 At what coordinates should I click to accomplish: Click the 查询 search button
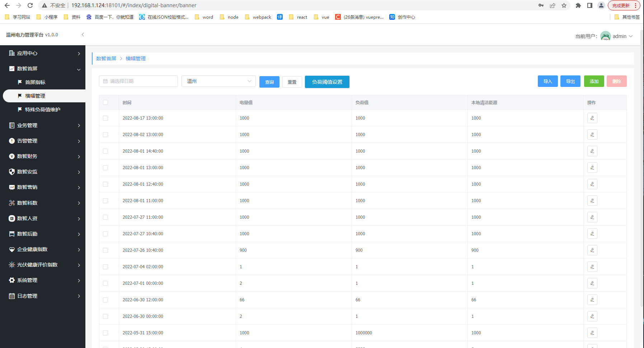pyautogui.click(x=269, y=82)
